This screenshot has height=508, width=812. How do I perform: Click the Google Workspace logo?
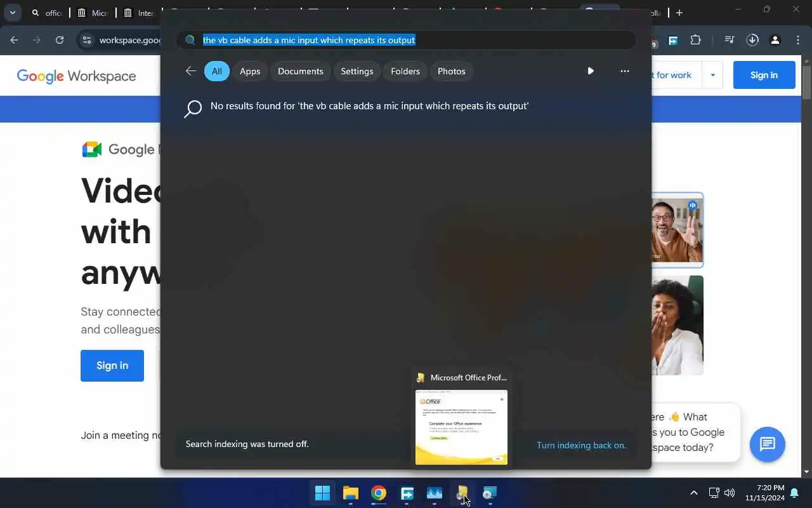point(76,76)
